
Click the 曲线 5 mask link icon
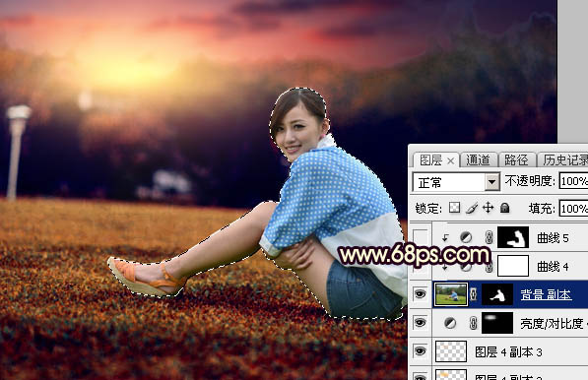pyautogui.click(x=489, y=237)
